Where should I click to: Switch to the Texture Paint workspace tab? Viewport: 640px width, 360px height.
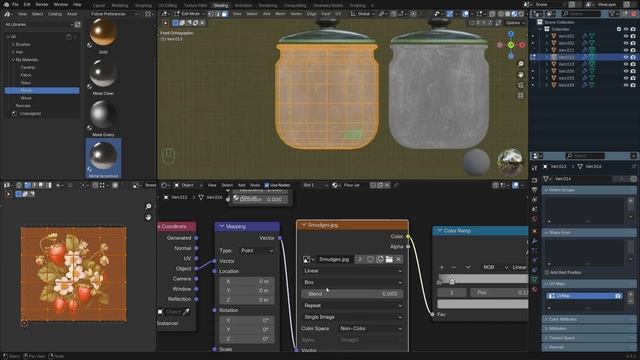coord(195,6)
